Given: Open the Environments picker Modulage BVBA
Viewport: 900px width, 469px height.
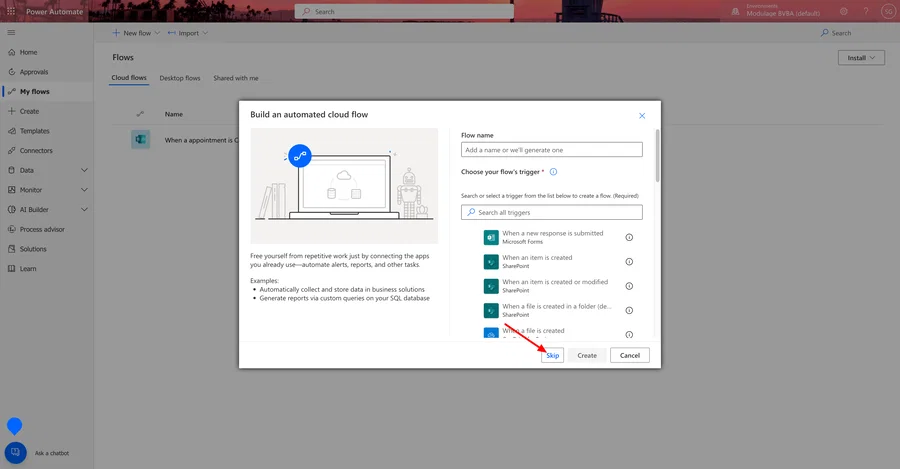Looking at the screenshot, I should pos(776,11).
